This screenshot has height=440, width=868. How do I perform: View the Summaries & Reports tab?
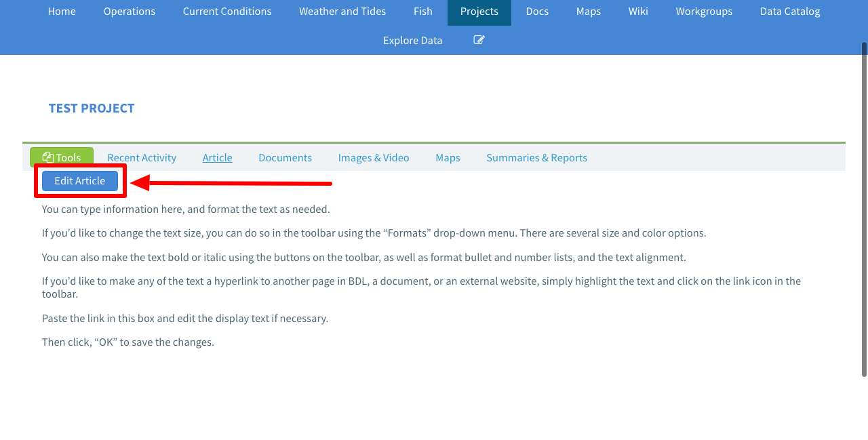click(536, 157)
